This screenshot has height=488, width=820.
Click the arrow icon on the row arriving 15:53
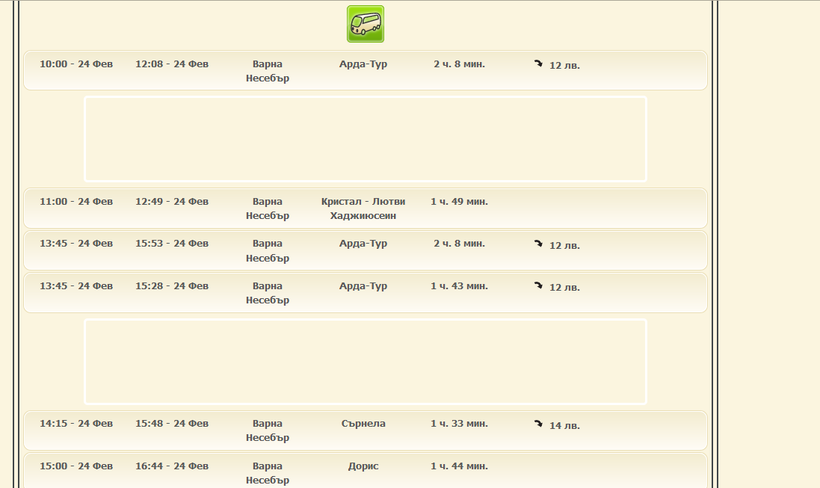538,244
